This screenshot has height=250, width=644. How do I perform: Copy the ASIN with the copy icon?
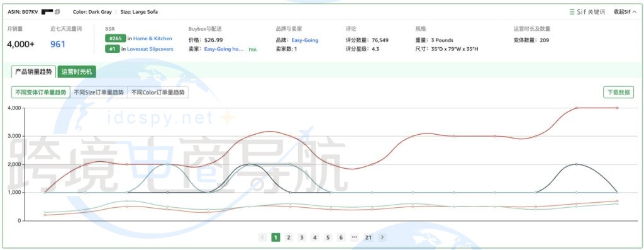(x=57, y=12)
